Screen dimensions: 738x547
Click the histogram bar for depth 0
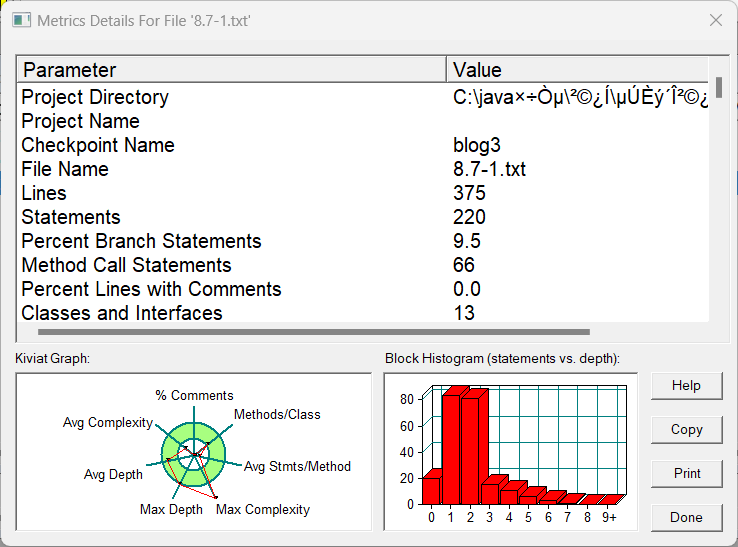pos(432,491)
